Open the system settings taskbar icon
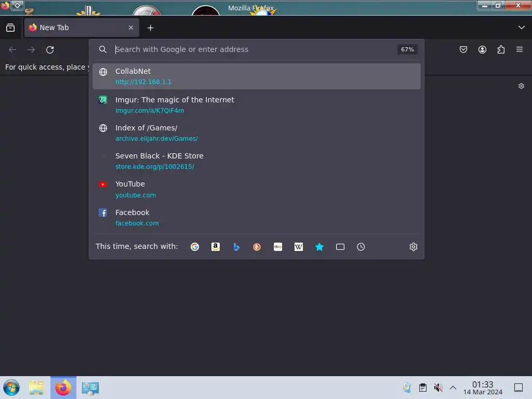This screenshot has width=532, height=399. click(x=90, y=388)
